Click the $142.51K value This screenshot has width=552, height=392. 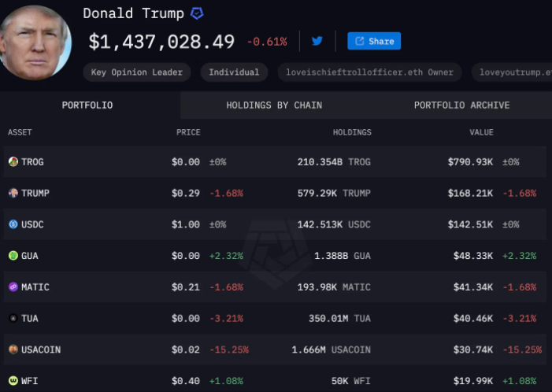[470, 224]
